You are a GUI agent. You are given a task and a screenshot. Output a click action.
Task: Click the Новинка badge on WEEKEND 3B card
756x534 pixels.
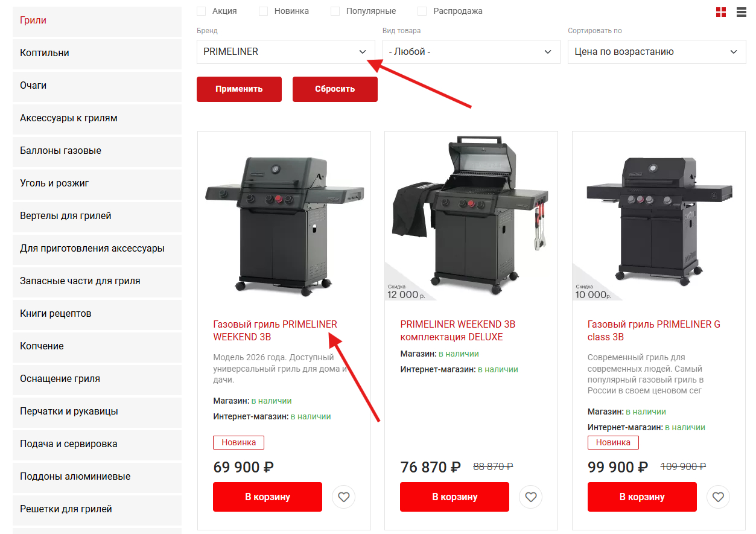(x=238, y=443)
